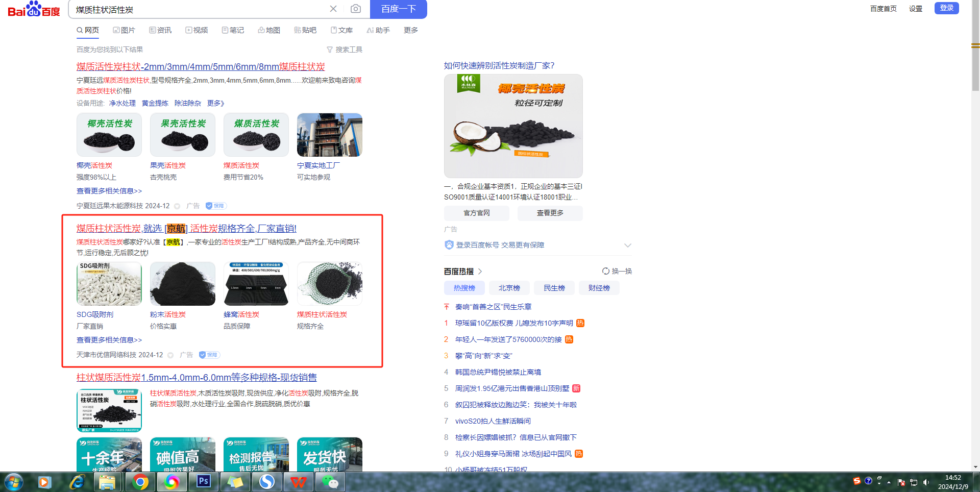Open the 果壳活性炭 product thumbnail

183,135
